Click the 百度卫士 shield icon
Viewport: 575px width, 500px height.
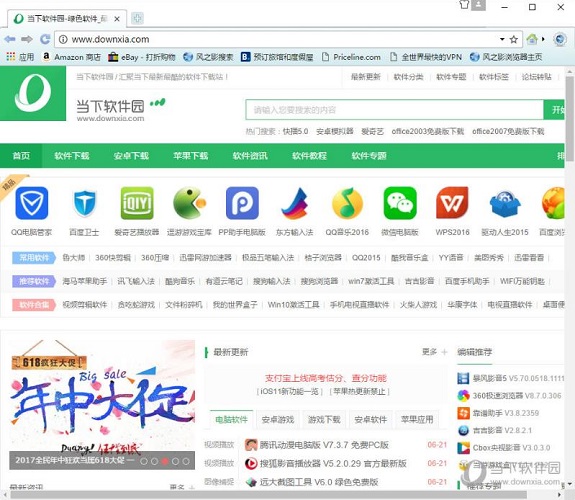[x=84, y=203]
